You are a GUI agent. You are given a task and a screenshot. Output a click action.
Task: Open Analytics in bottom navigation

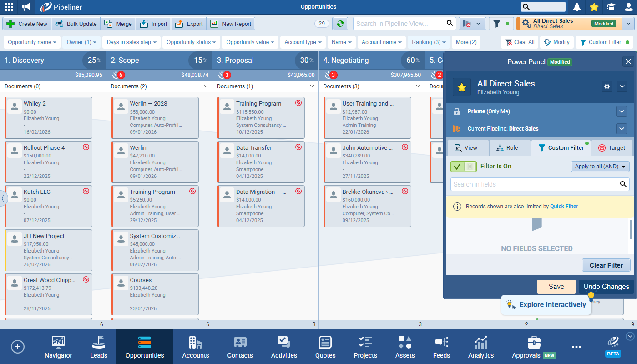[481, 347]
